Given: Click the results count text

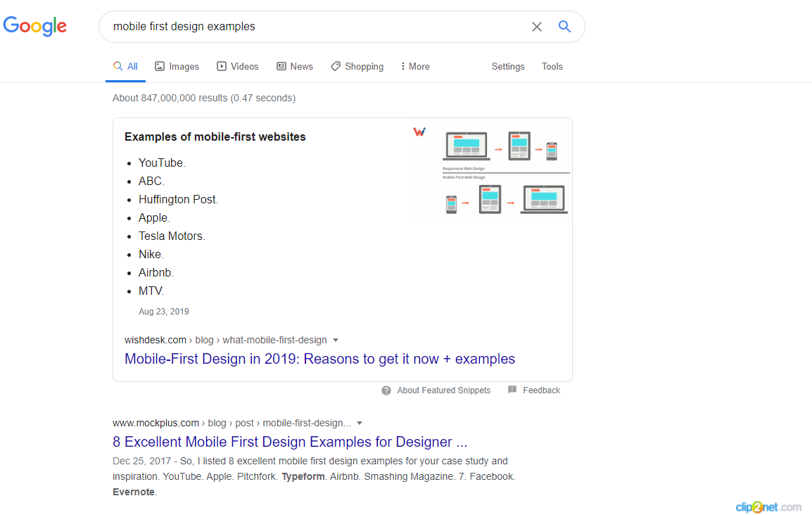Looking at the screenshot, I should [x=204, y=98].
